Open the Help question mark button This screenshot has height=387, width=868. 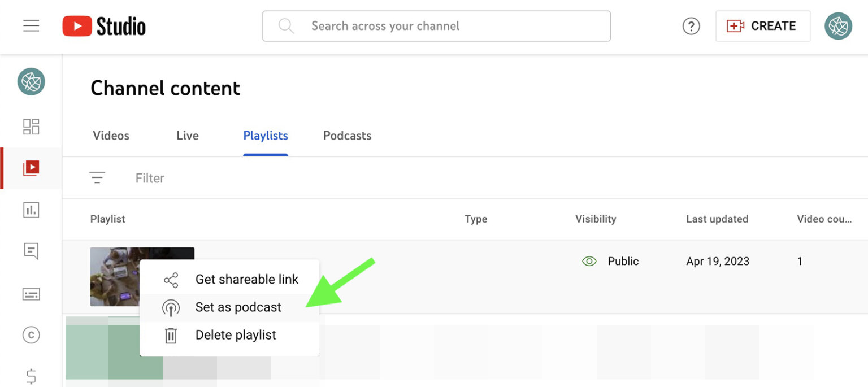[691, 25]
